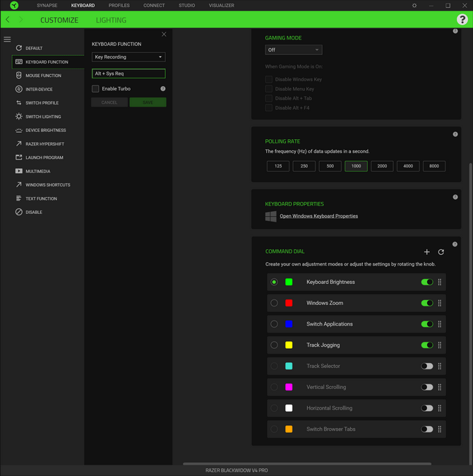Set polling rate to 125
The image size is (473, 476).
[x=278, y=166]
